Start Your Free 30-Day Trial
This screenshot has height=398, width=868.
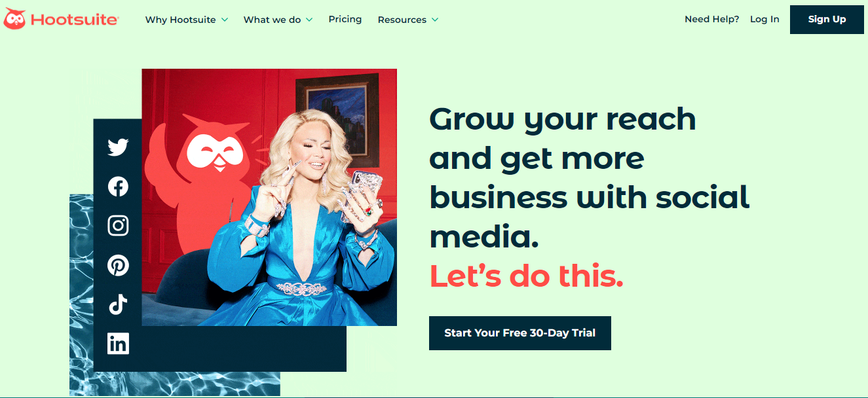coord(520,333)
